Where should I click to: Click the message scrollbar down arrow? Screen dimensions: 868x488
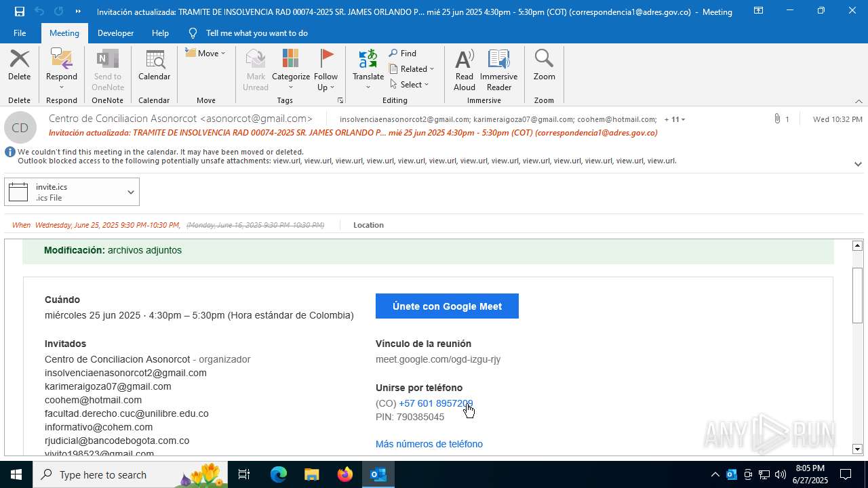857,449
